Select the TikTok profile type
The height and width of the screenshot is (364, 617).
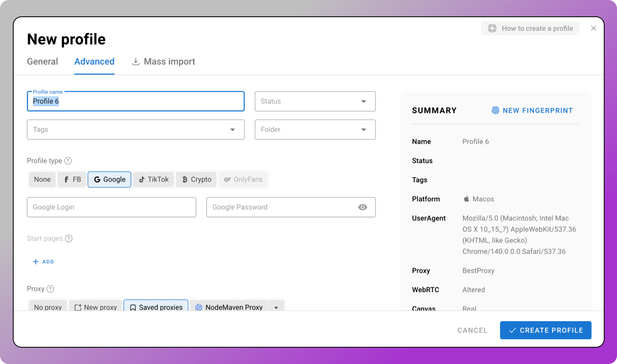(153, 179)
